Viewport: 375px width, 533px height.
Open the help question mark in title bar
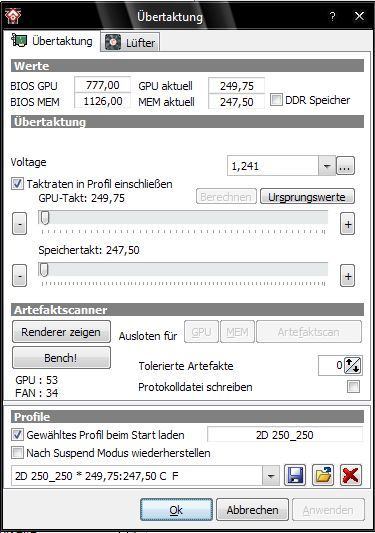pos(333,16)
